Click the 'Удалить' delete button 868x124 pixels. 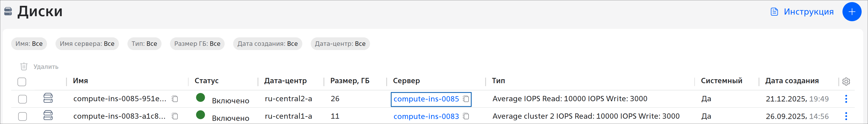[x=39, y=67]
